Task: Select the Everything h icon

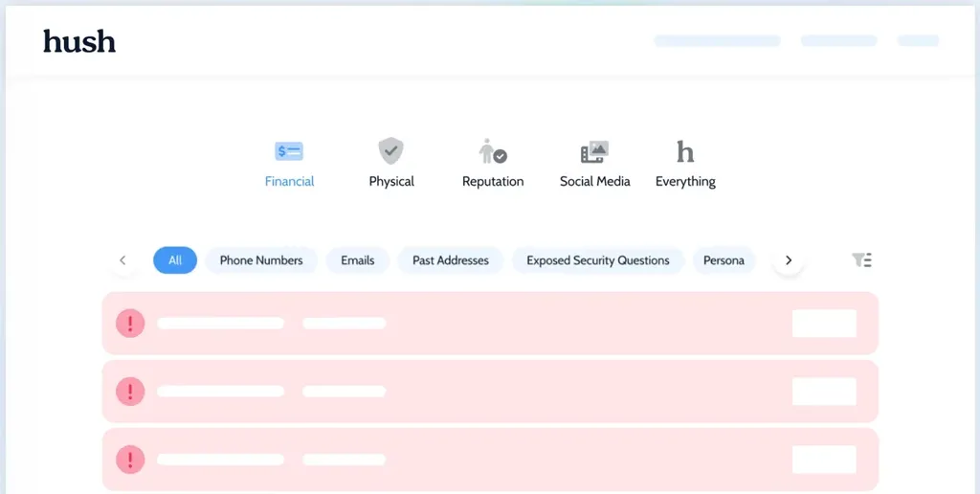Action: [685, 151]
